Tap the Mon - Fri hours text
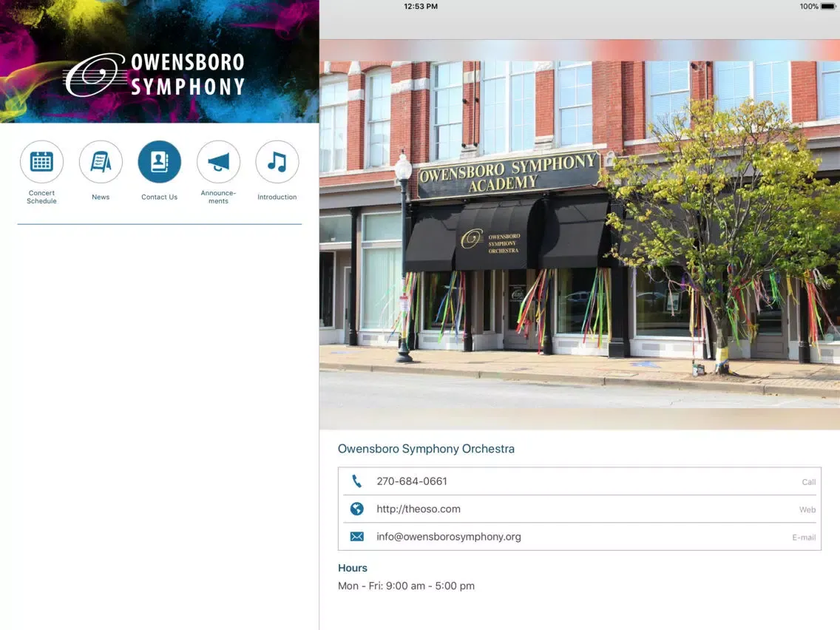Viewport: 840px width, 630px height. [406, 586]
